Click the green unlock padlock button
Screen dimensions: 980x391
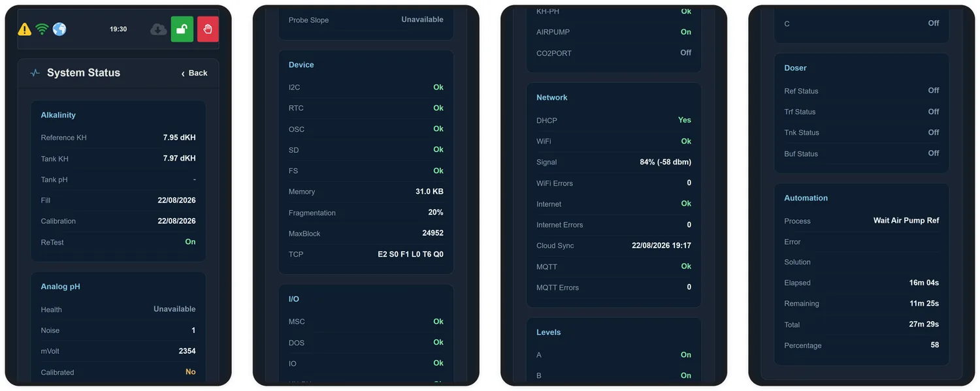(182, 29)
